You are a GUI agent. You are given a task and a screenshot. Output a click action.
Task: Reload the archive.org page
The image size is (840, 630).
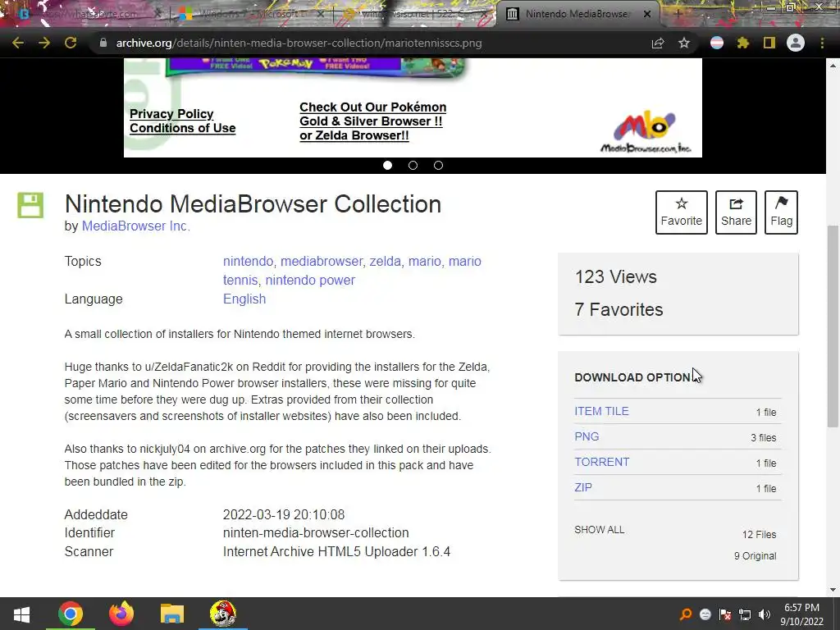coord(71,43)
